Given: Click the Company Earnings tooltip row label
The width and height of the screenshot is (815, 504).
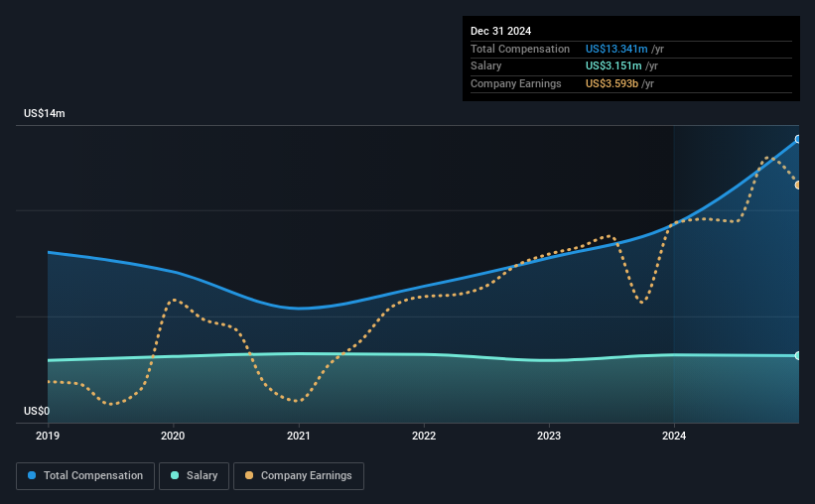Looking at the screenshot, I should tap(515, 83).
